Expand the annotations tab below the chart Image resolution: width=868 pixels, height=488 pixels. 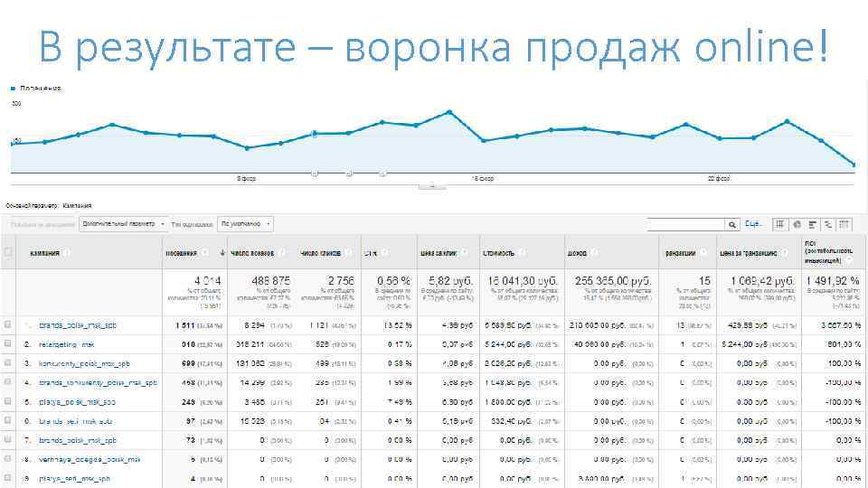[432, 186]
